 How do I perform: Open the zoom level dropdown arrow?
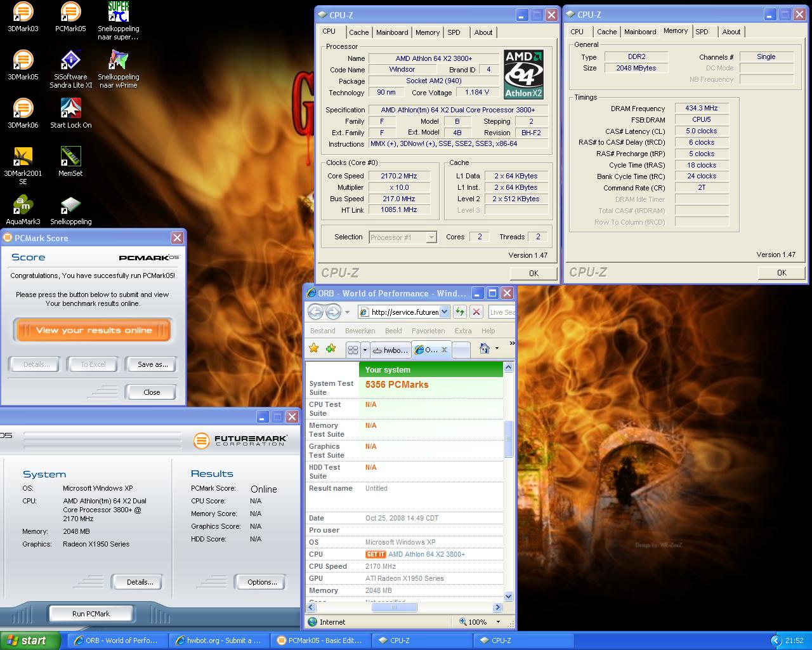pyautogui.click(x=498, y=622)
